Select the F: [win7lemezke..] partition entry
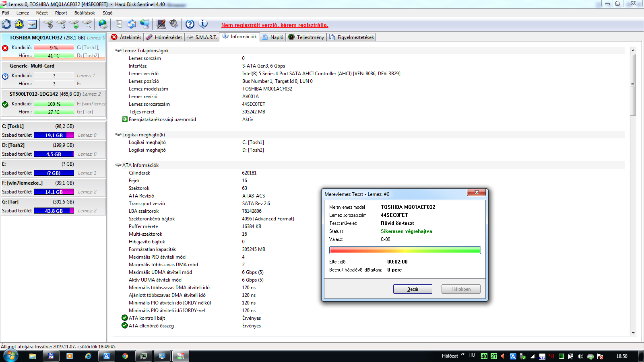 click(x=54, y=187)
